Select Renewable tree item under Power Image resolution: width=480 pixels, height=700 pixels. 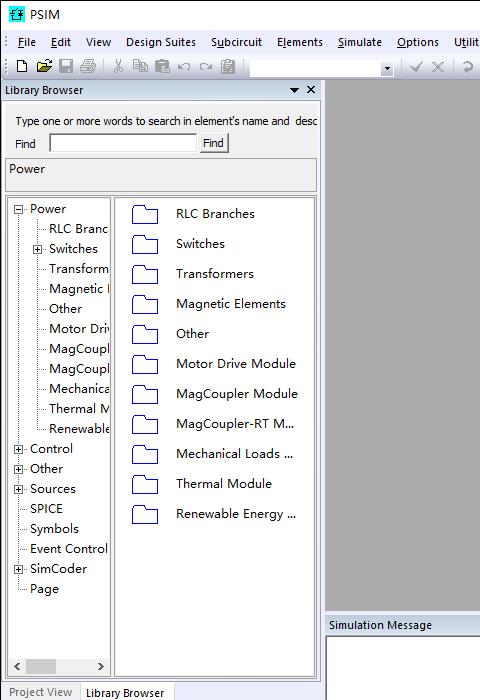pos(79,429)
